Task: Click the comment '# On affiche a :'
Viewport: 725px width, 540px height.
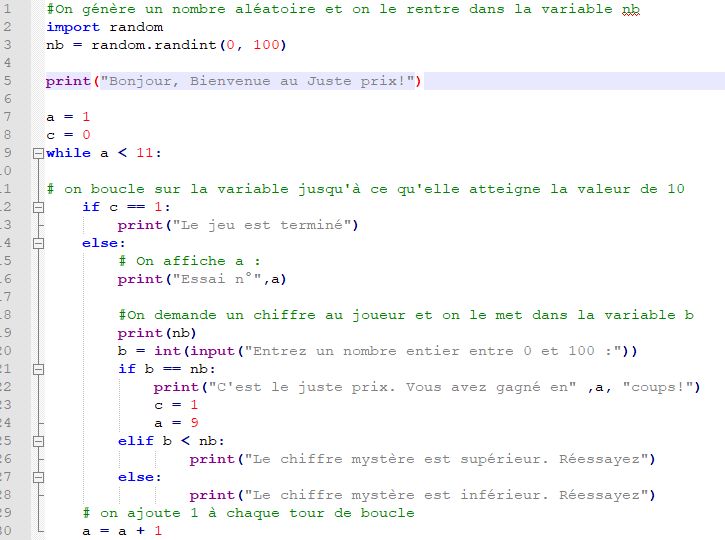Action: point(189,261)
